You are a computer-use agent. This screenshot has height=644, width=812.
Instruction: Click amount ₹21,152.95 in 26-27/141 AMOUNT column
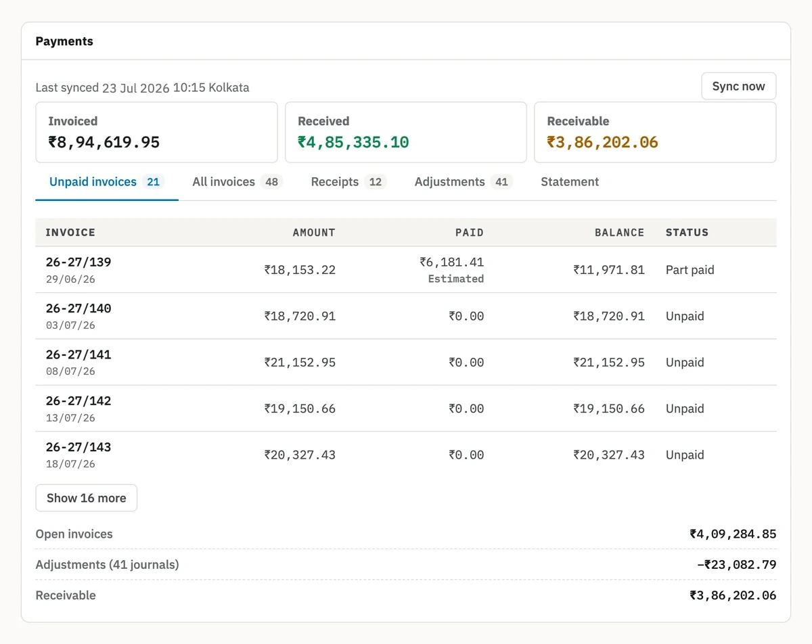click(300, 363)
